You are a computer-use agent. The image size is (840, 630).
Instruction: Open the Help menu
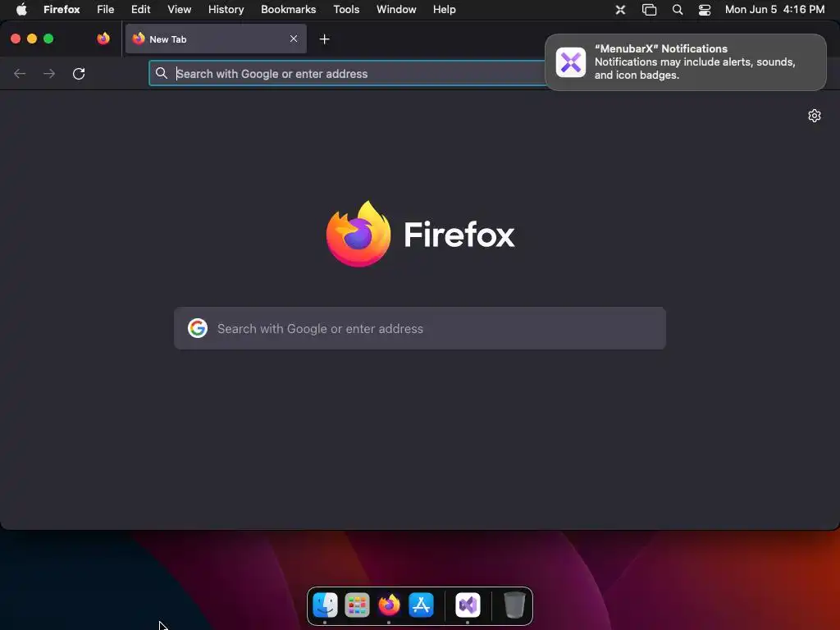pyautogui.click(x=444, y=9)
